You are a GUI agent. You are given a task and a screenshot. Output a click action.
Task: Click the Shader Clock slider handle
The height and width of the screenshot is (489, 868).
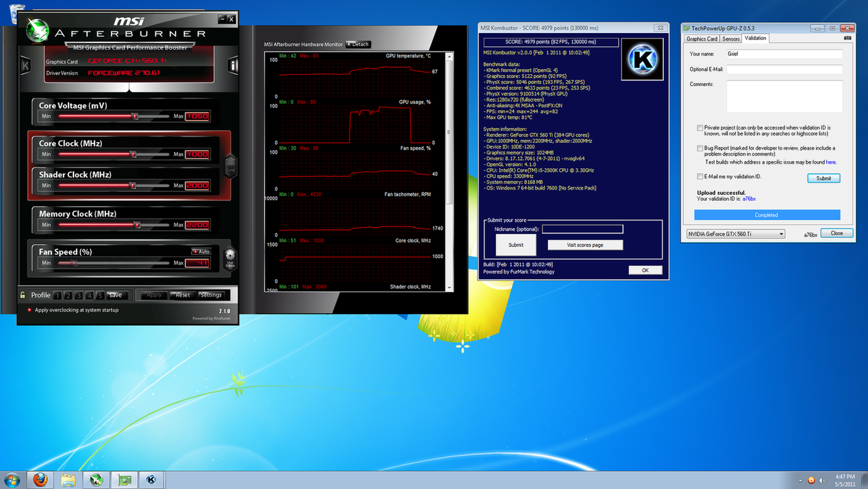(133, 186)
